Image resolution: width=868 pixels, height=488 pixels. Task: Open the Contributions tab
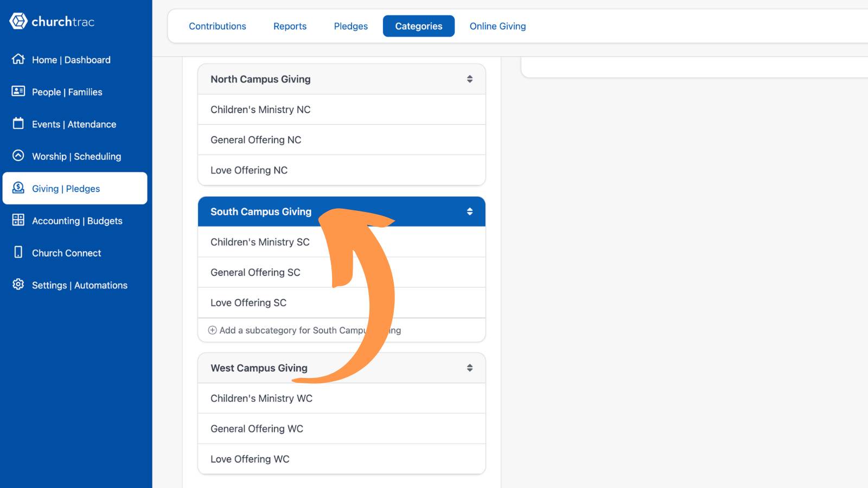point(218,26)
